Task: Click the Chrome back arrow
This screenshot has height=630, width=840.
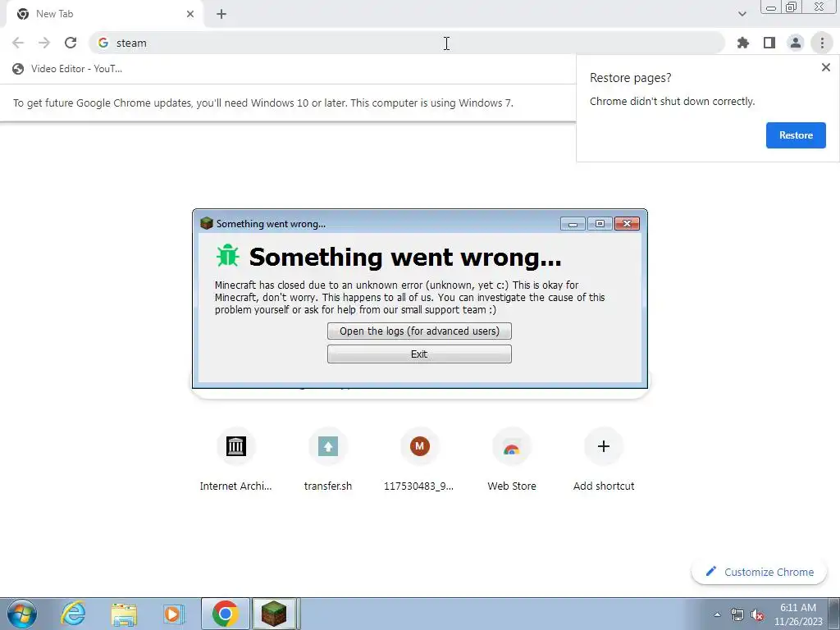Action: (x=18, y=43)
